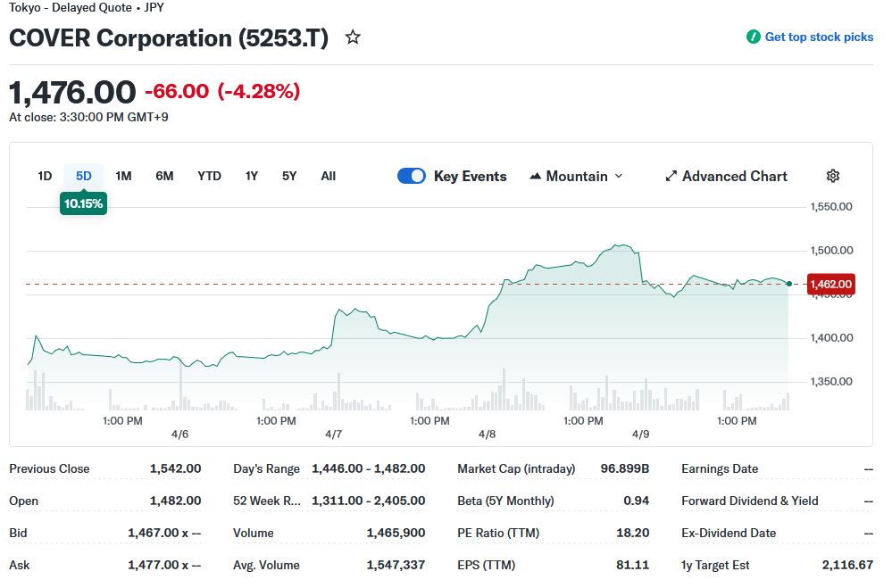Click the Day's Range value 1,446.00 - 1,482.00
Screen dimensions: 892x588
(369, 469)
